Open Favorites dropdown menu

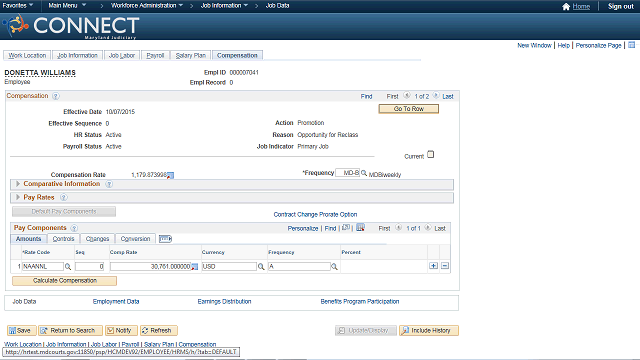[x=18, y=5]
